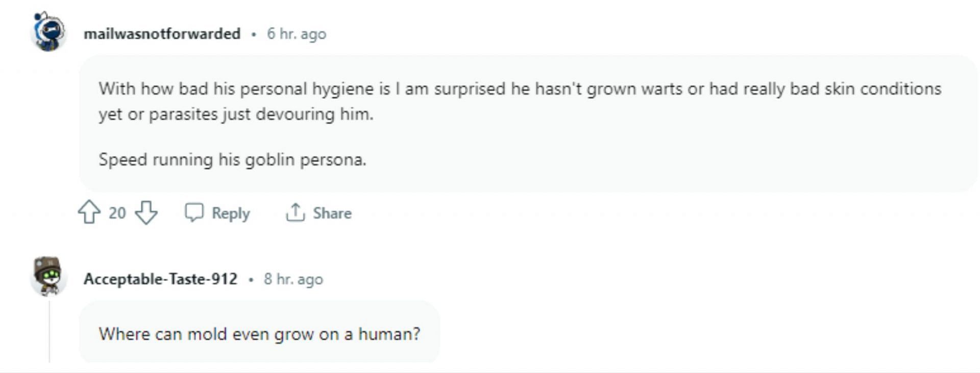Collapse thread using line below Acceptable-Taste-912 avatar
The image size is (980, 373).
pos(50,332)
